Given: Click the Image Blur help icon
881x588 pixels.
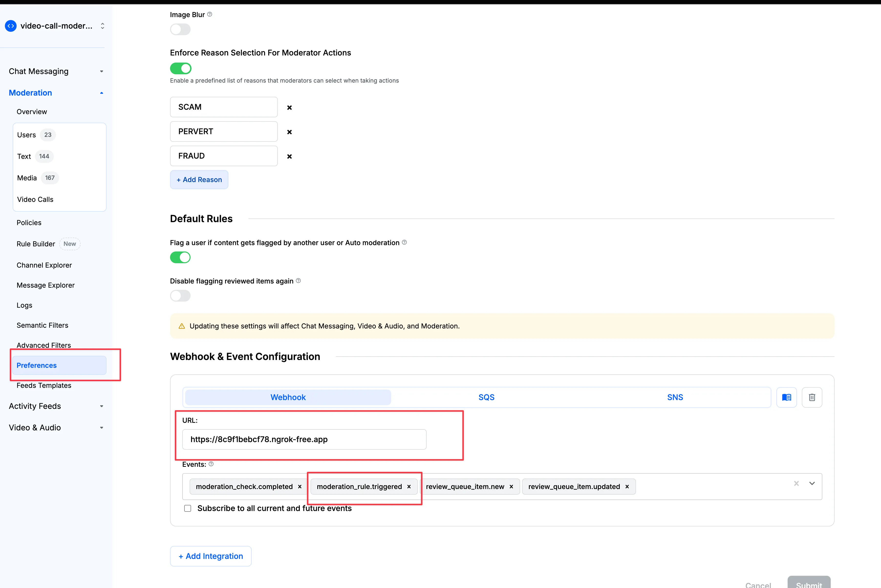Looking at the screenshot, I should click(x=210, y=14).
